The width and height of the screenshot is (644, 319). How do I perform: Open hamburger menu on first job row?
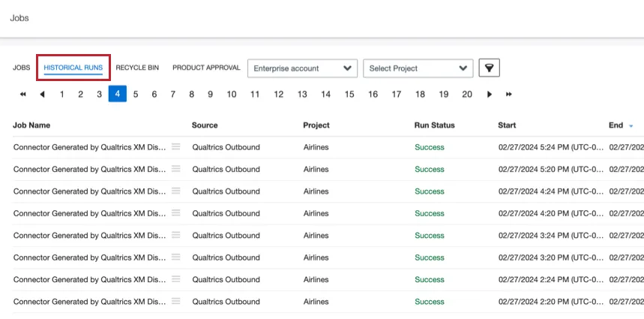176,147
